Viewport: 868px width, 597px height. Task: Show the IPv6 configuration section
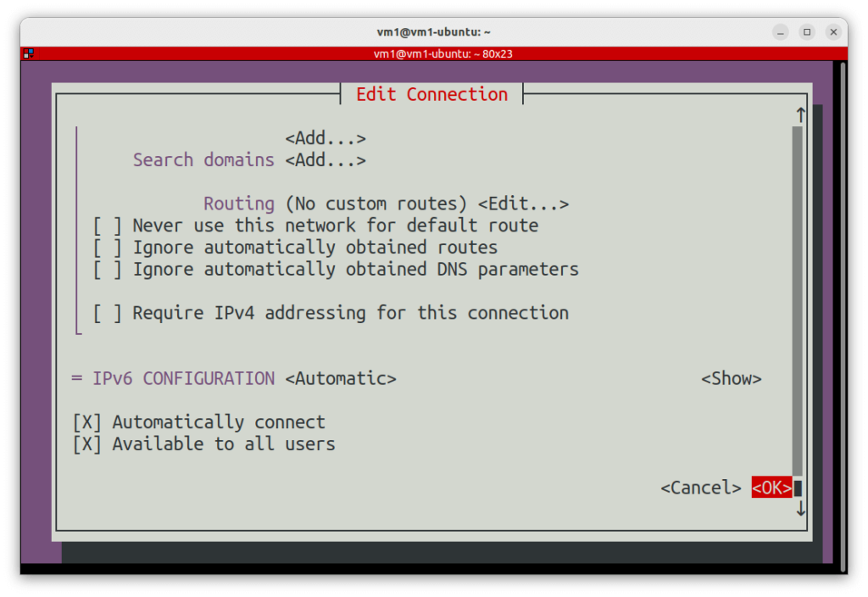732,379
